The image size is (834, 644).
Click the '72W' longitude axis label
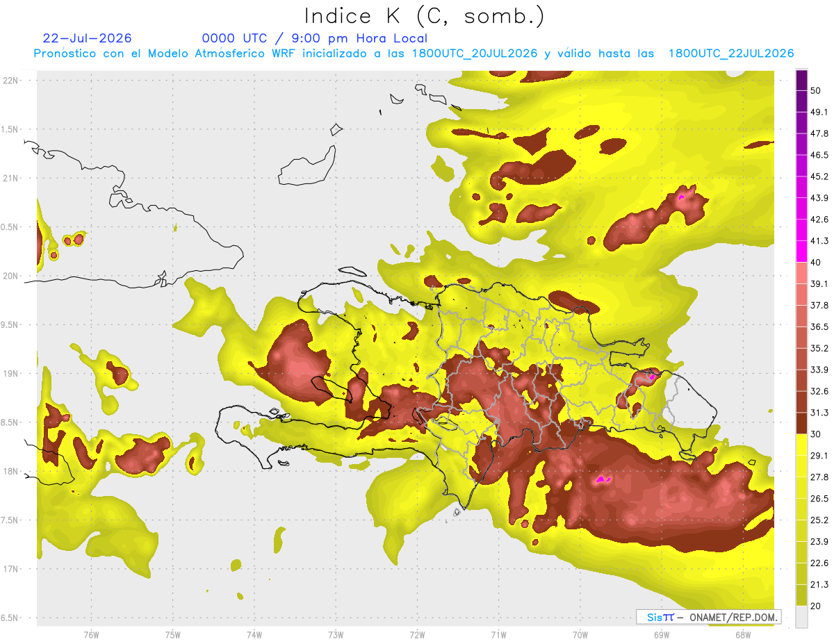click(x=417, y=635)
